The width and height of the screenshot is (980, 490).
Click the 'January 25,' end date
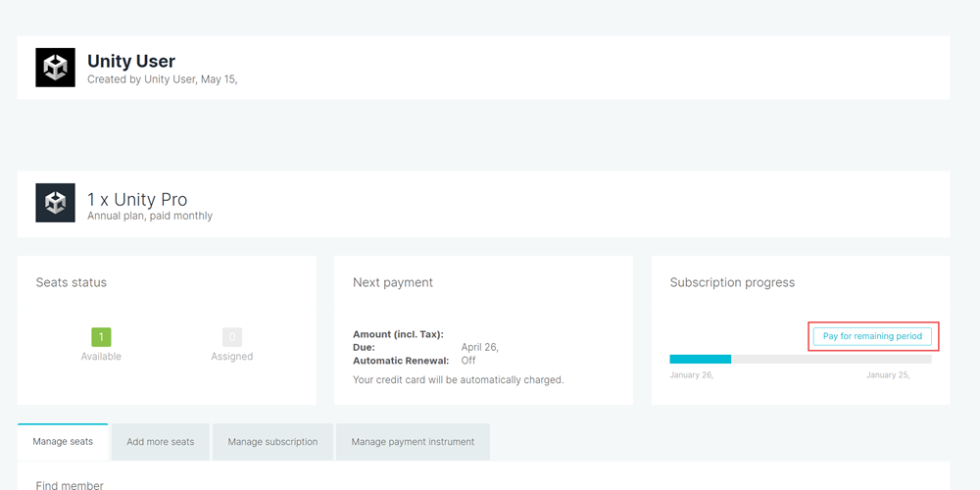(888, 375)
